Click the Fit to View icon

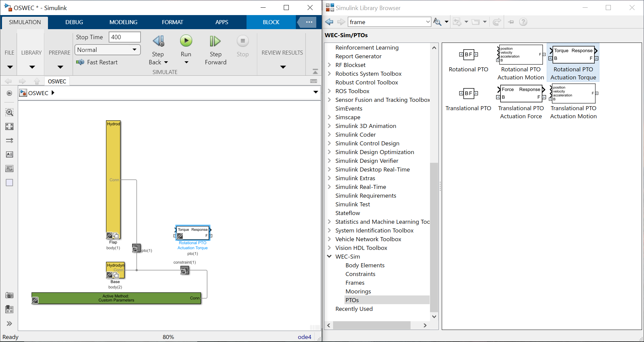[9, 126]
